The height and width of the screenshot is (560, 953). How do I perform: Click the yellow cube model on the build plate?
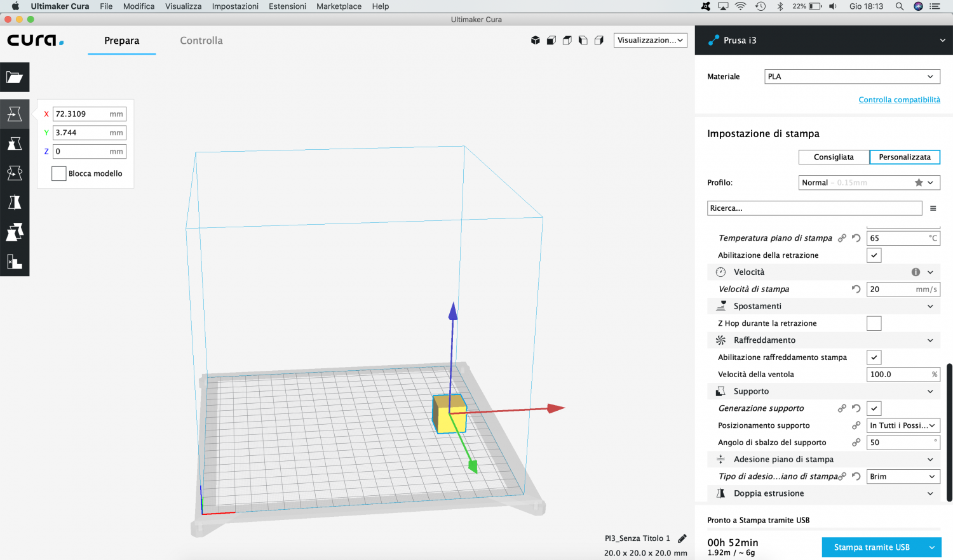point(450,414)
